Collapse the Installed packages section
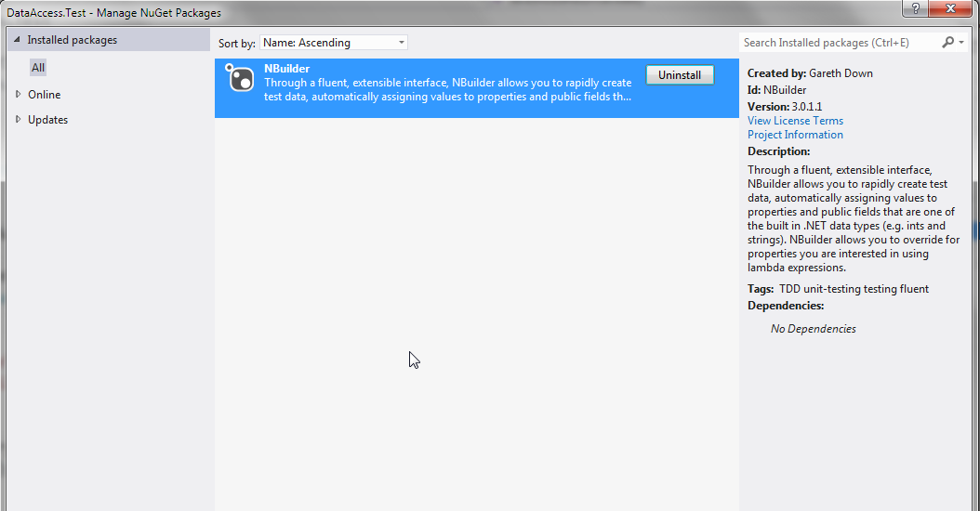This screenshot has height=511, width=980. pos(17,39)
